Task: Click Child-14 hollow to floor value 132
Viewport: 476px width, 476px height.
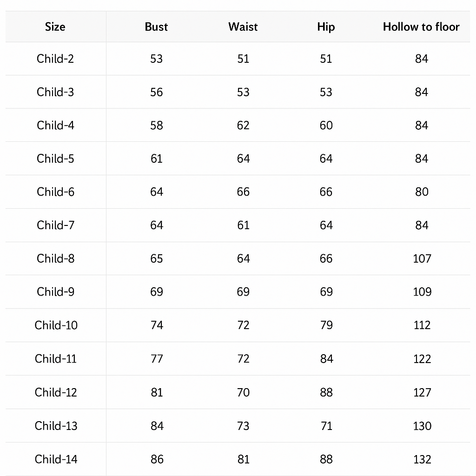Action: coord(422,459)
